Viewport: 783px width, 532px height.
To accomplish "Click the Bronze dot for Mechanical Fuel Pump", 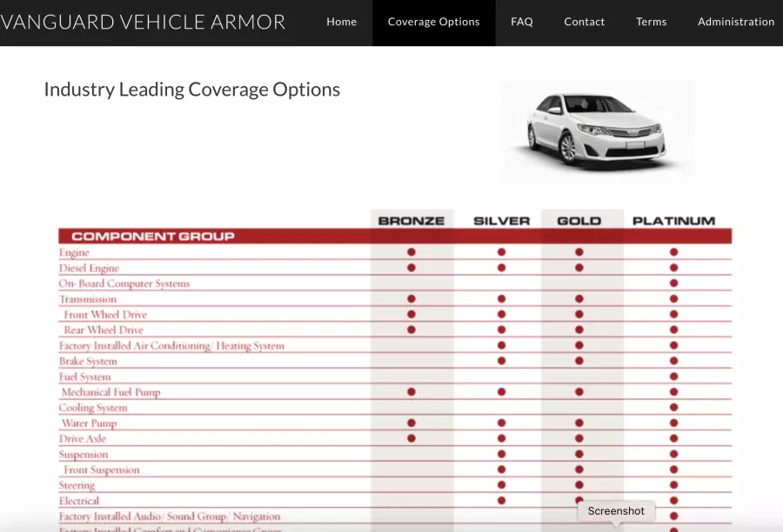I will (x=412, y=392).
